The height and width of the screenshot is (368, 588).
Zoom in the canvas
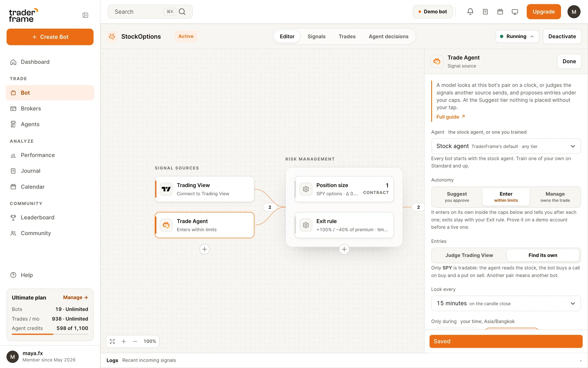point(124,341)
